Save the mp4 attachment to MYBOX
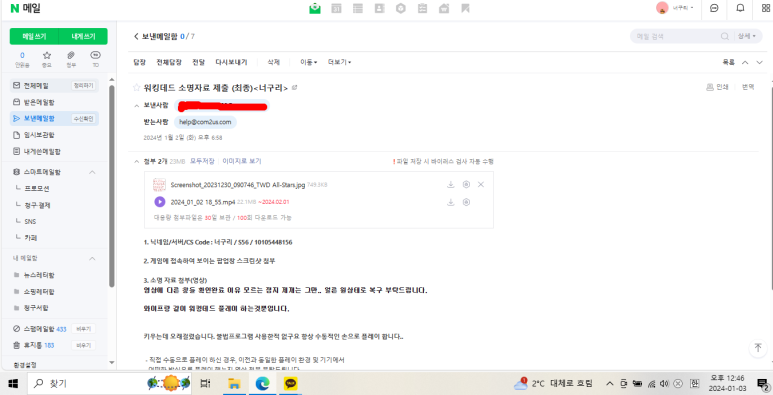This screenshot has height=395, width=773. point(466,202)
